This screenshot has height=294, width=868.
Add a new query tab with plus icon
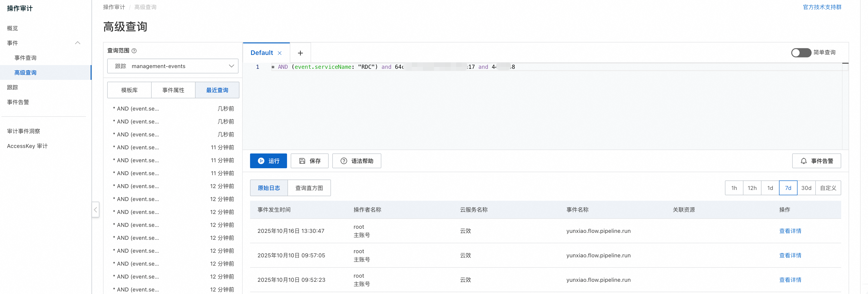[300, 53]
